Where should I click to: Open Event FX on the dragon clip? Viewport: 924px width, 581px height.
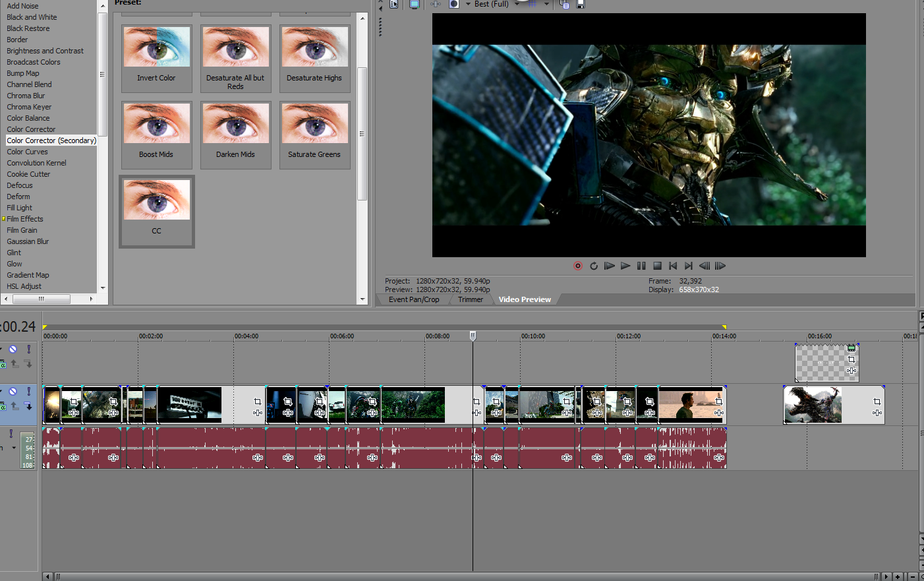[877, 413]
